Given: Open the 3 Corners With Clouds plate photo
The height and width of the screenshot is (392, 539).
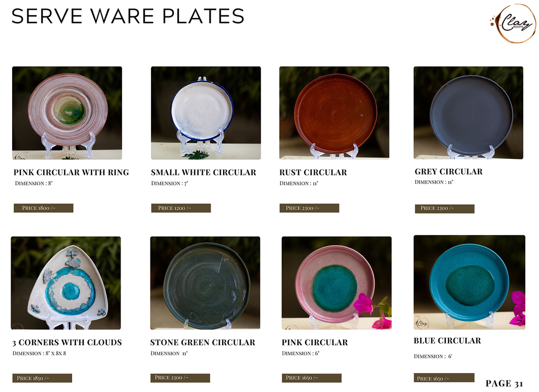Looking at the screenshot, I should click(66, 283).
